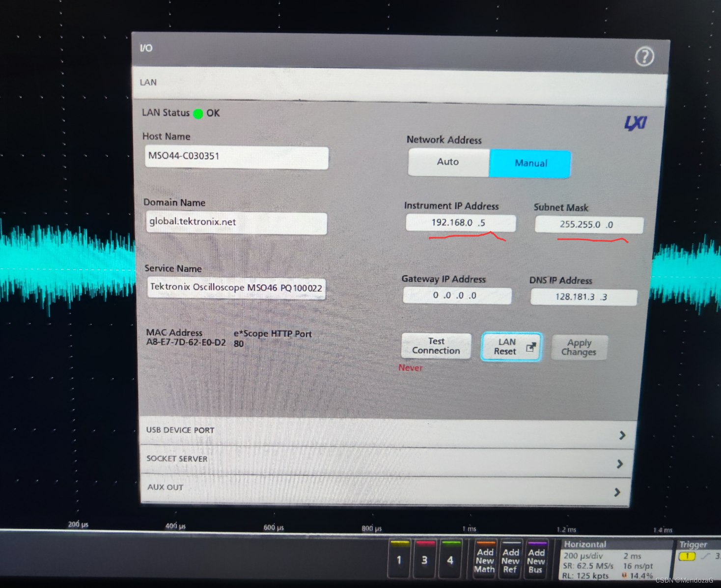Image resolution: width=721 pixels, height=588 pixels.
Task: Open the help question mark icon
Action: (x=644, y=56)
